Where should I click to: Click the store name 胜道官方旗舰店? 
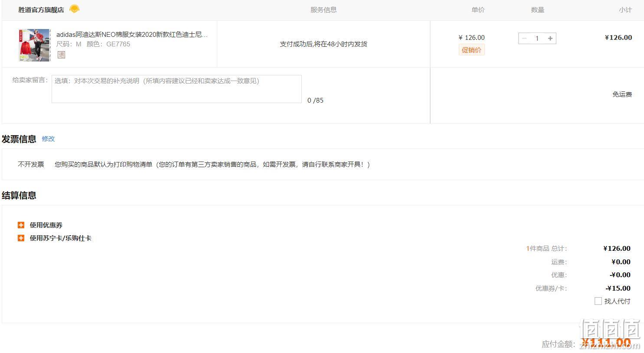(x=41, y=10)
